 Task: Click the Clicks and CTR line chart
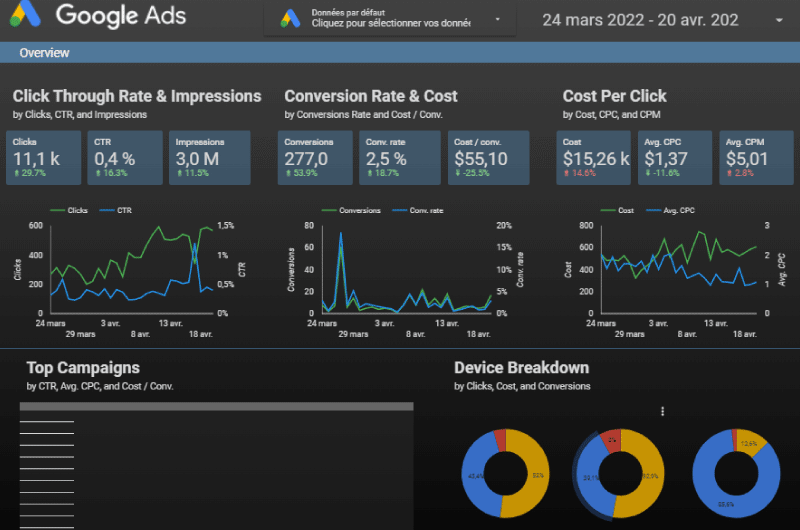[132, 273]
